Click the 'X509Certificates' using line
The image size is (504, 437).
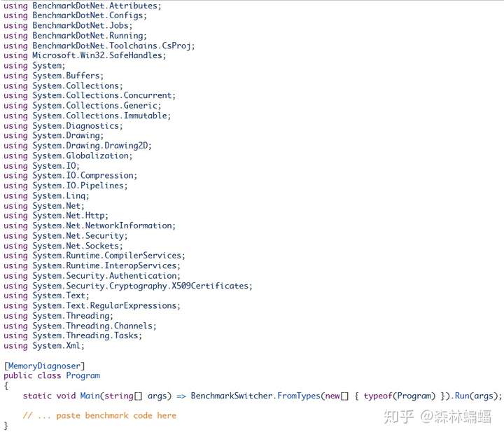(128, 286)
